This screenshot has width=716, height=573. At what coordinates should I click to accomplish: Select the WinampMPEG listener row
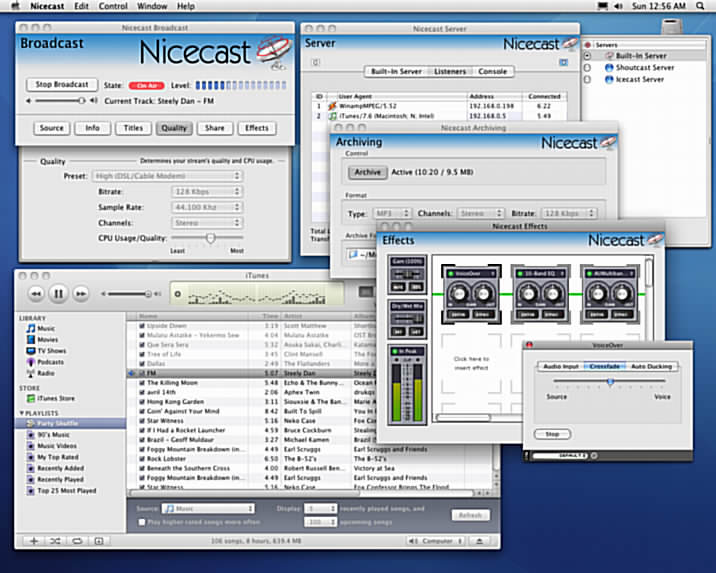tap(440, 106)
